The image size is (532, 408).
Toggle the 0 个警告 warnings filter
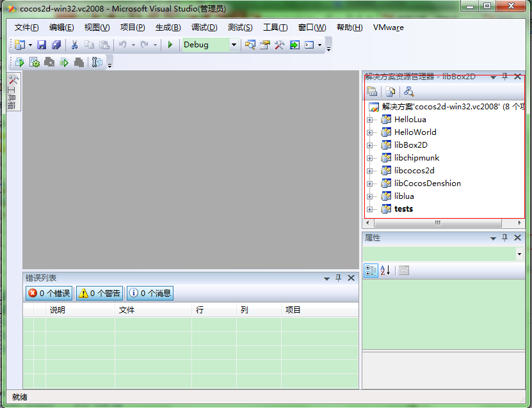coord(100,293)
